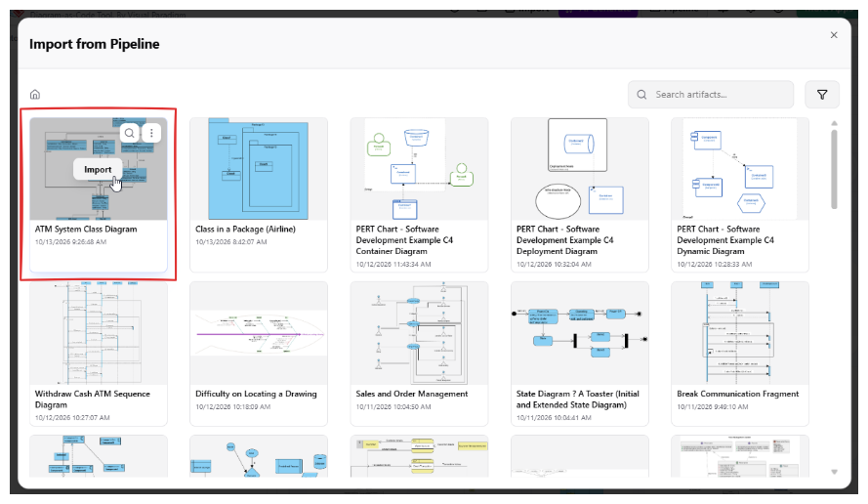The width and height of the screenshot is (868, 504).
Task: Click 'Difficulty on Locating a Drawing' title
Action: coord(256,394)
